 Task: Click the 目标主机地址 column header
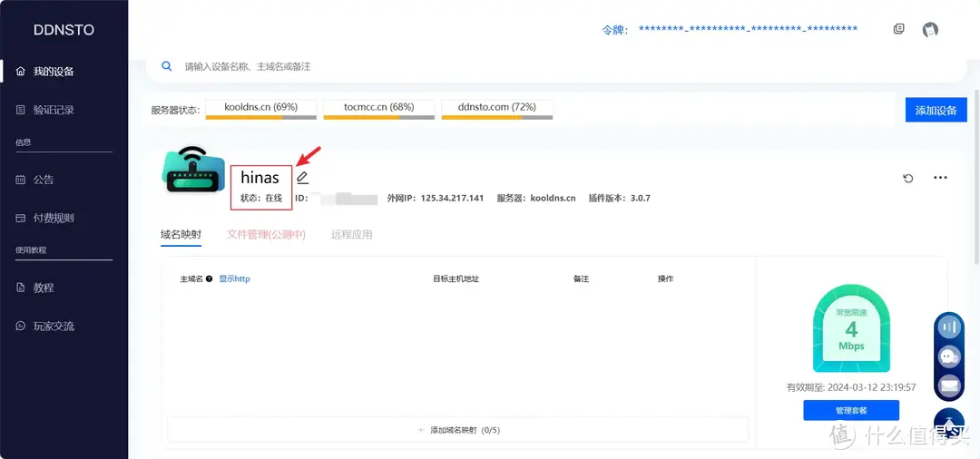click(456, 279)
